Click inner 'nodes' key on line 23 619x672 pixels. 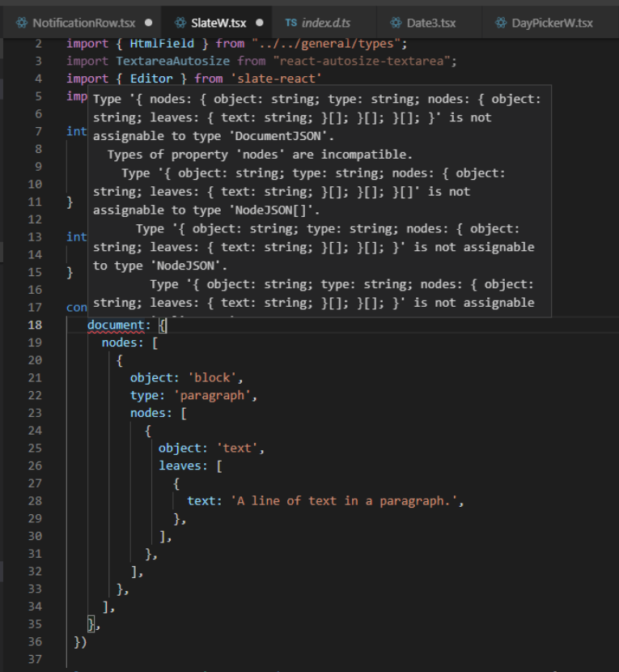pyautogui.click(x=148, y=413)
